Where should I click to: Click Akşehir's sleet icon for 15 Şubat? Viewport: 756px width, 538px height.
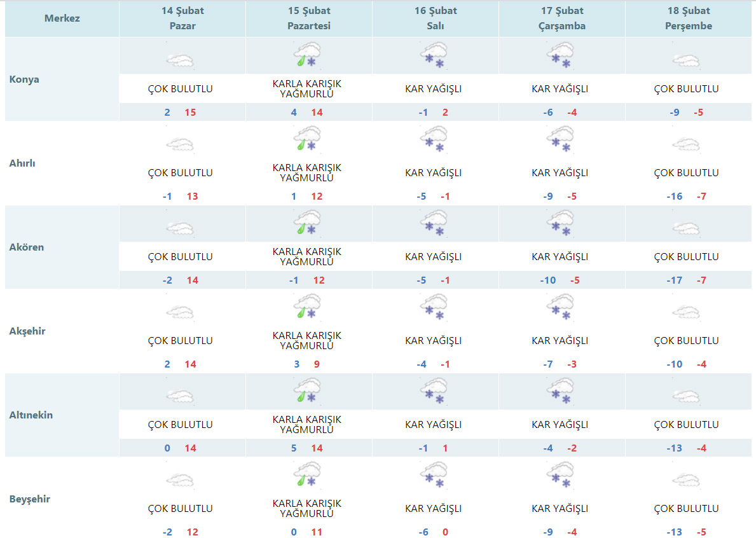[306, 307]
